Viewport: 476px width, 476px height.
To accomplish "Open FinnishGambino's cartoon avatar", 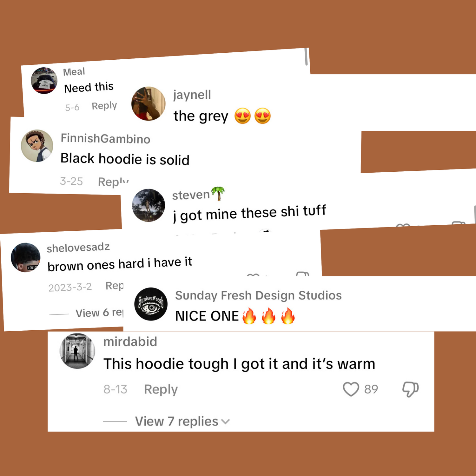I will coord(37,146).
